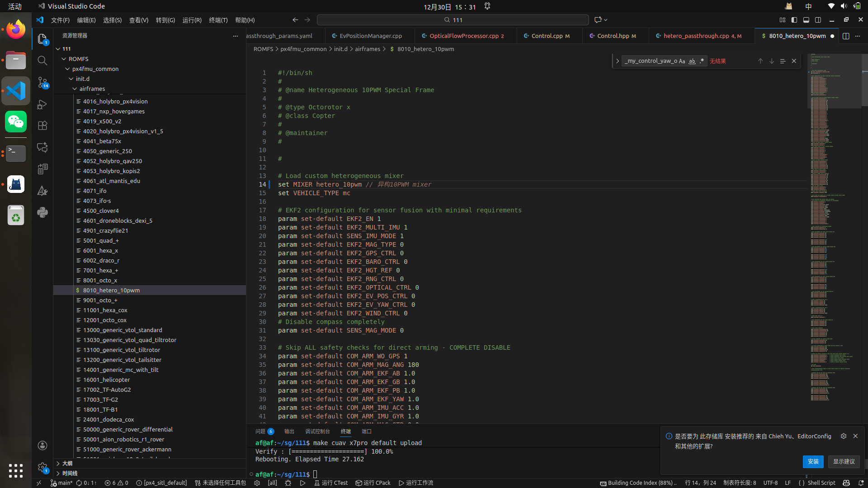The image size is (868, 488).
Task: Open the Extensions view icon
Action: (42, 126)
